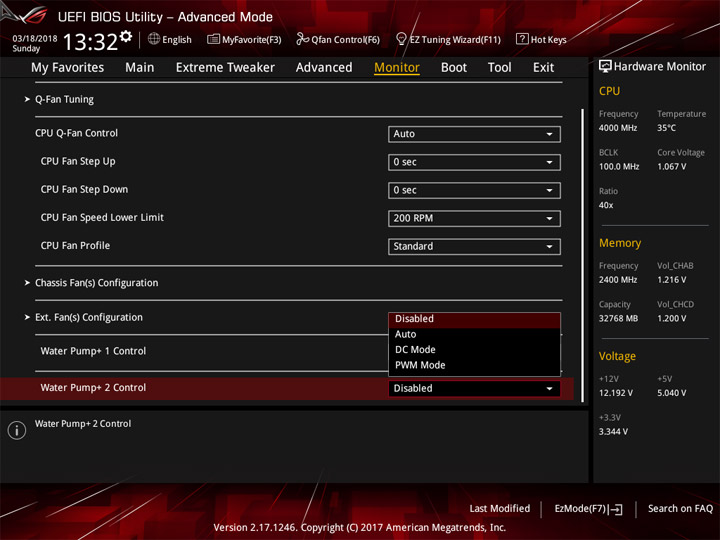
Task: Click the 40x ratio value
Action: point(606,205)
